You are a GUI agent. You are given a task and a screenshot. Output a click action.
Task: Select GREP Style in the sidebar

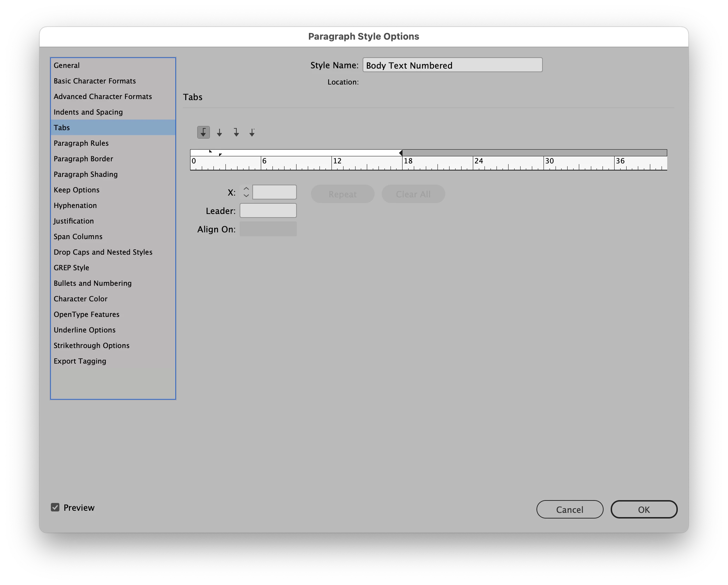pyautogui.click(x=71, y=268)
